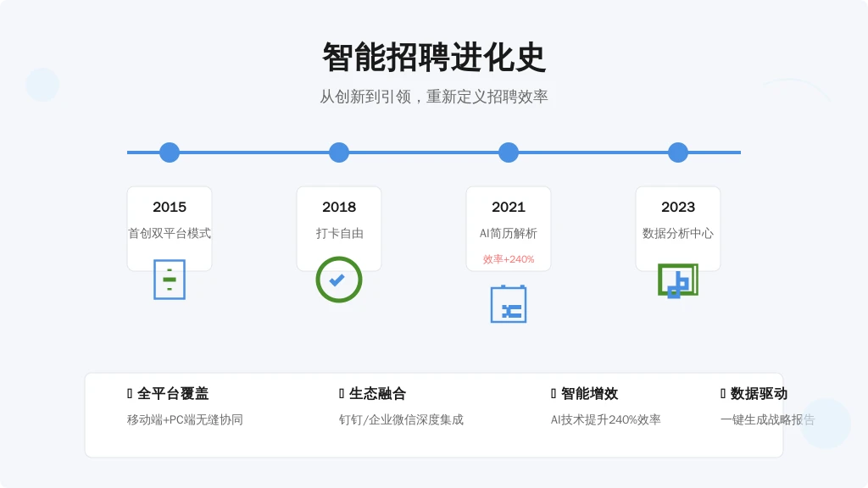Click the small glyph before 智能增效
This screenshot has width=868, height=488.
[554, 393]
